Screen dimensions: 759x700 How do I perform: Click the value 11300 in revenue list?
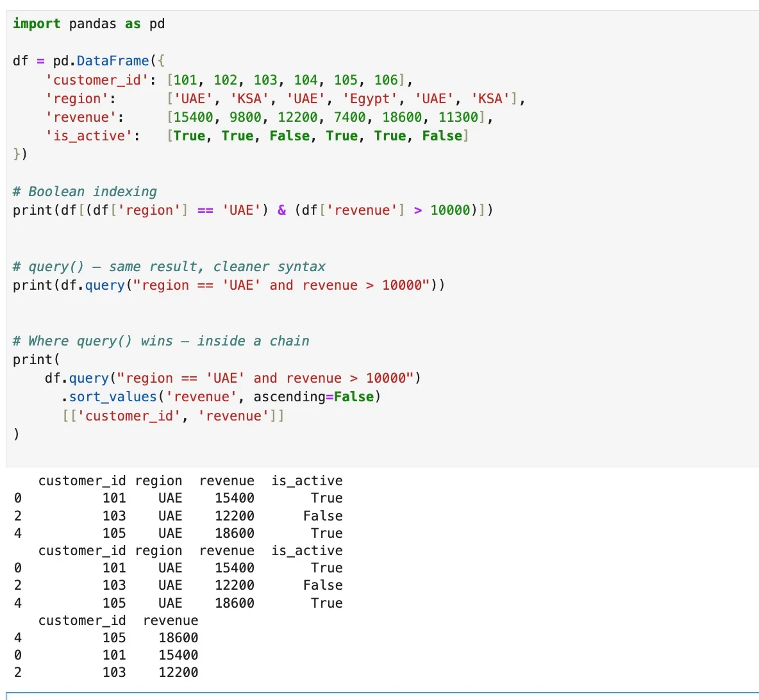click(x=458, y=117)
